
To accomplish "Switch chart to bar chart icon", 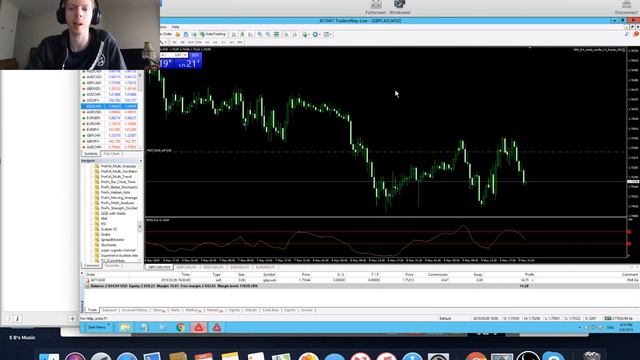I will coord(234,35).
